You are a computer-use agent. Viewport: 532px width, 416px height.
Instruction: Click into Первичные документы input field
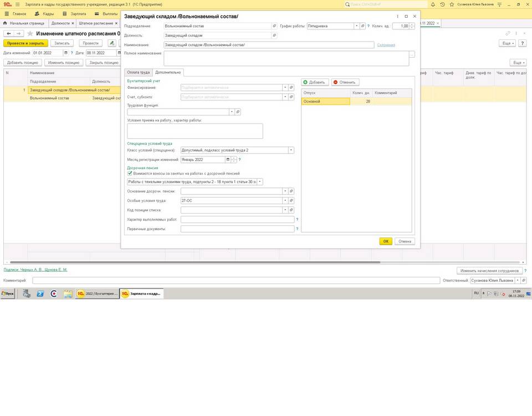(x=237, y=229)
